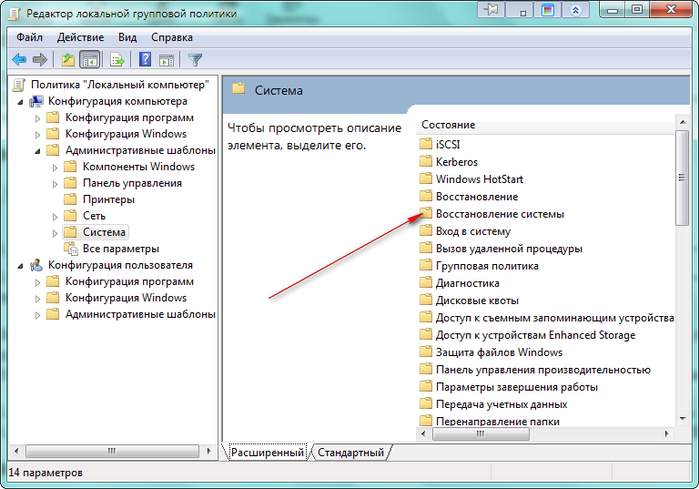This screenshot has width=699, height=489.
Task: Click the double-chevron up icon in title bar
Action: coord(576,10)
